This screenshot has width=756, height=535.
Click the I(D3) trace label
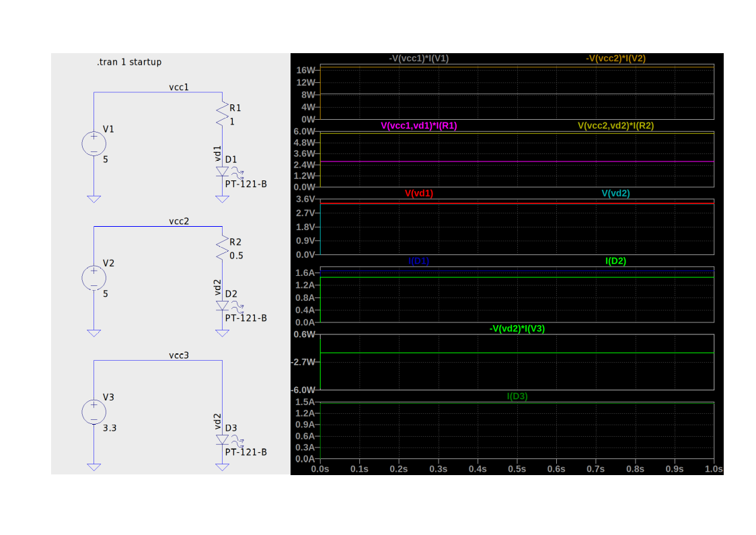(517, 396)
